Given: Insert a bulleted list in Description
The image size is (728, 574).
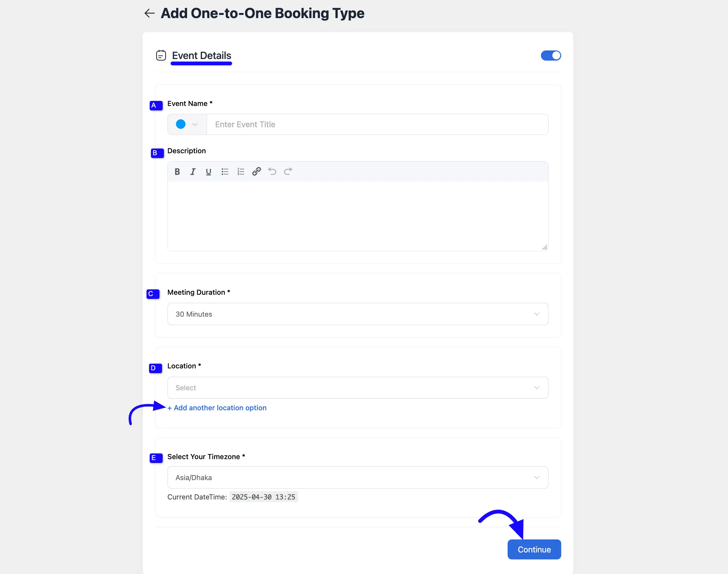Looking at the screenshot, I should (225, 172).
